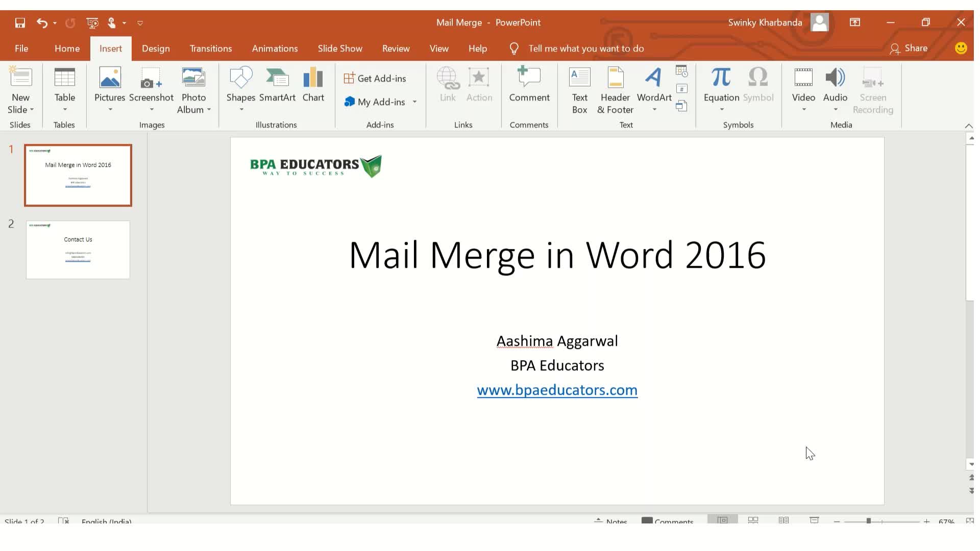This screenshot has height=551, width=980.
Task: Click the BPA Educators subtitle line
Action: [x=557, y=365]
